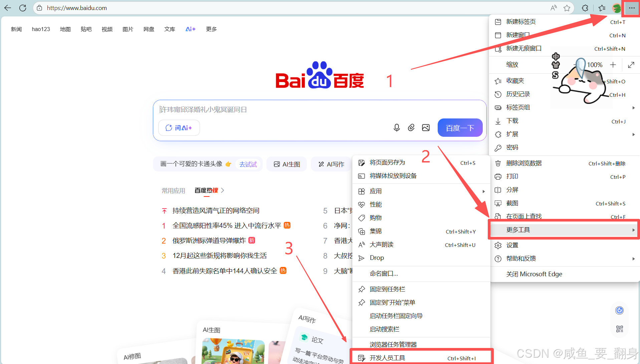640x364 pixels.
Task: Open the three-dot settings and more menu
Action: click(x=632, y=8)
